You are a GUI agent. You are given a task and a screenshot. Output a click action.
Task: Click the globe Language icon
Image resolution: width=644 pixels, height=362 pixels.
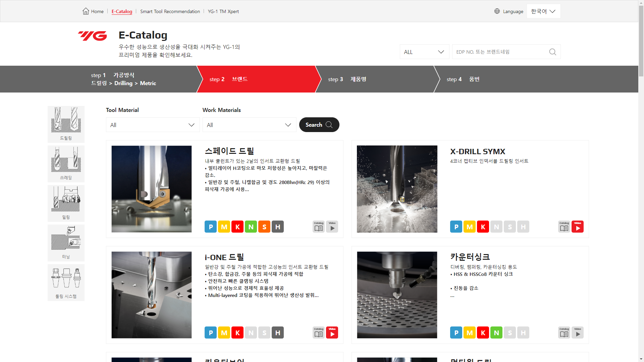[497, 11]
